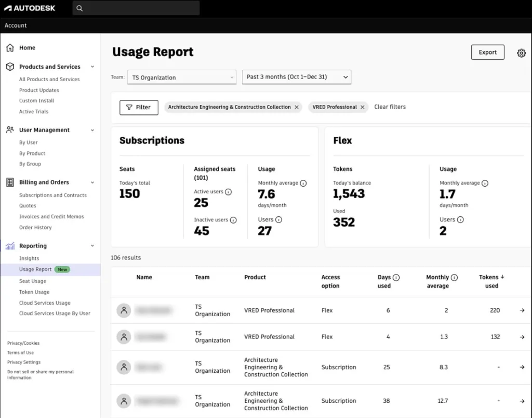The image size is (532, 418).
Task: Click info icon next to Days used
Action: 396,278
